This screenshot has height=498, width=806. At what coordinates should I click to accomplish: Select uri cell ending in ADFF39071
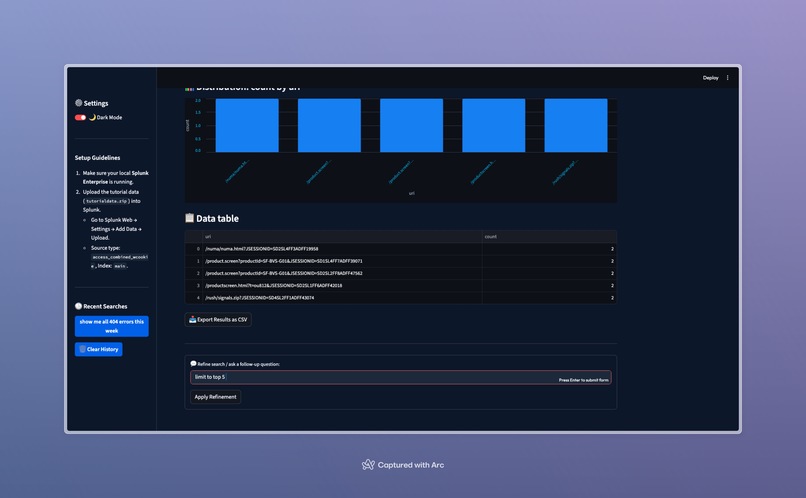tap(342, 261)
